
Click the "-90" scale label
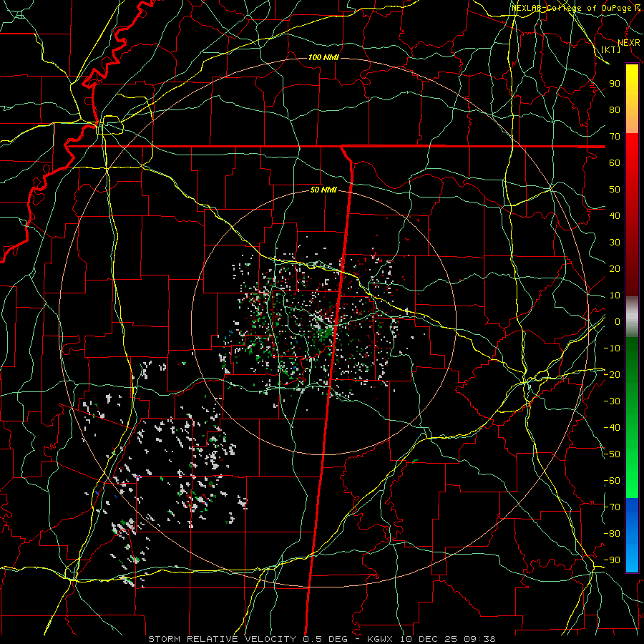point(612,560)
